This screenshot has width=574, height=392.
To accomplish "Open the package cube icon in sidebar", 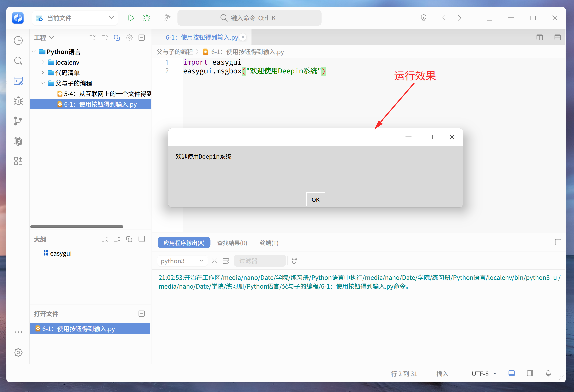I will [18, 141].
